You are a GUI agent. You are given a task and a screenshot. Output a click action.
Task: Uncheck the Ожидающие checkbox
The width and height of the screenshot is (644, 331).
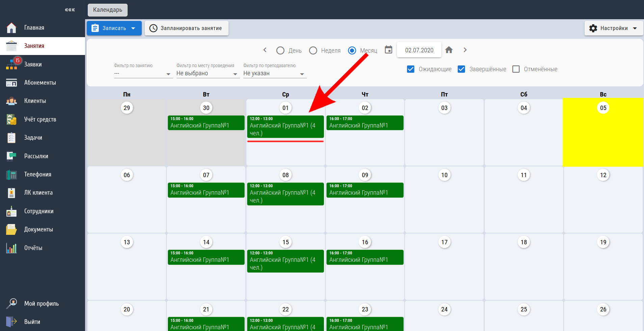(411, 69)
